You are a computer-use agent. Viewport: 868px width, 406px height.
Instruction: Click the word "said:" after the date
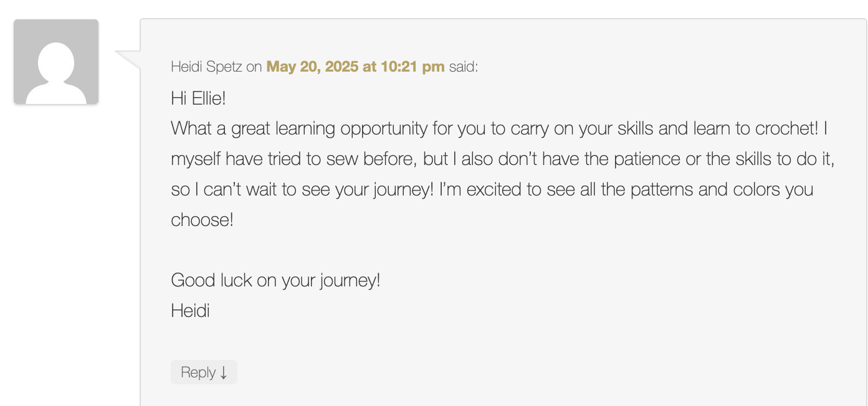click(464, 67)
